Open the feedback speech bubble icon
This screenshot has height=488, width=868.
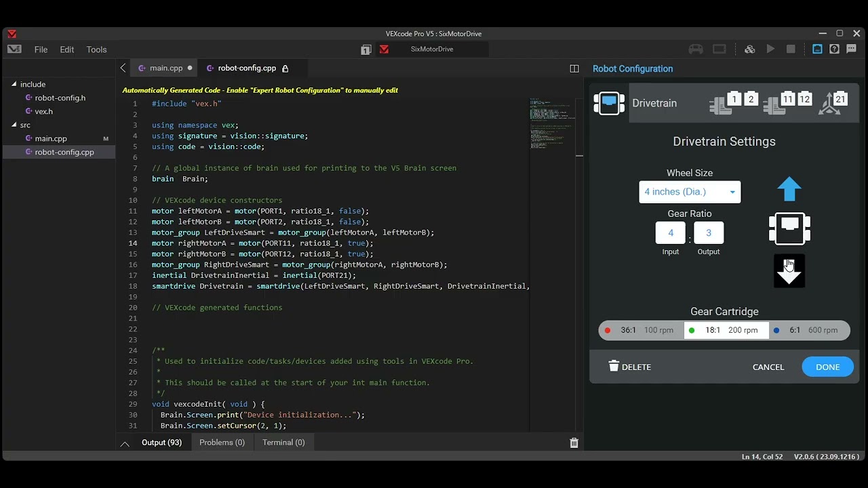point(851,49)
